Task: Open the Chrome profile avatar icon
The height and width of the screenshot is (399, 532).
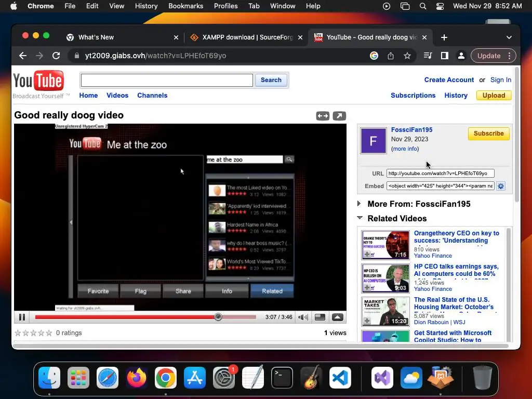Action: coord(461,56)
